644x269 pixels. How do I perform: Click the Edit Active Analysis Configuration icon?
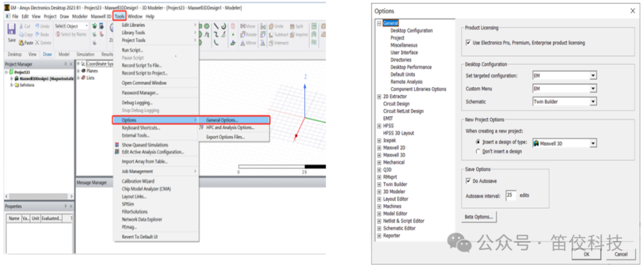(x=117, y=152)
